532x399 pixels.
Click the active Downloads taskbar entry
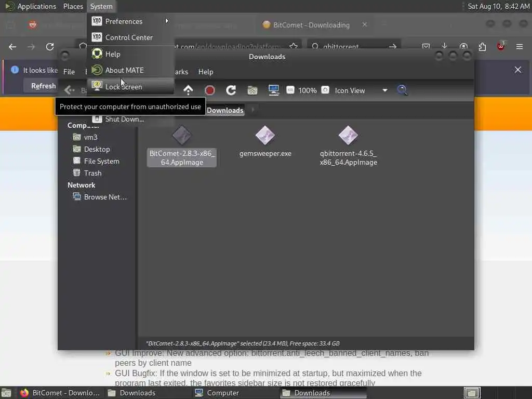(323, 393)
